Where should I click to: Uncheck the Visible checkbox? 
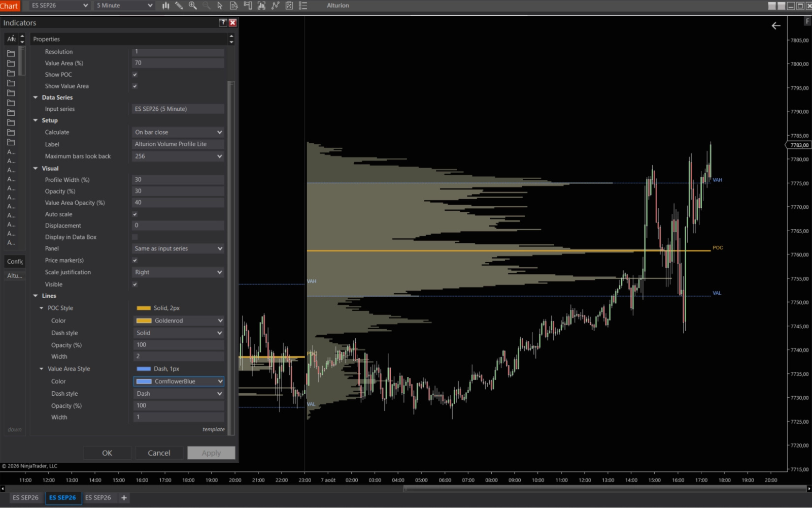(135, 284)
